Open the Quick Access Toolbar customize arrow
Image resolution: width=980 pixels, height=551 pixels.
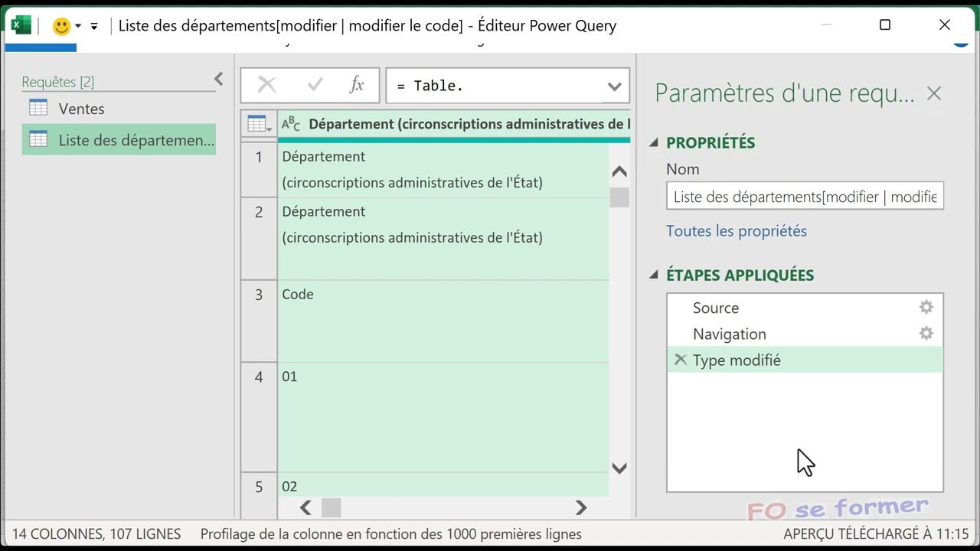tap(94, 26)
